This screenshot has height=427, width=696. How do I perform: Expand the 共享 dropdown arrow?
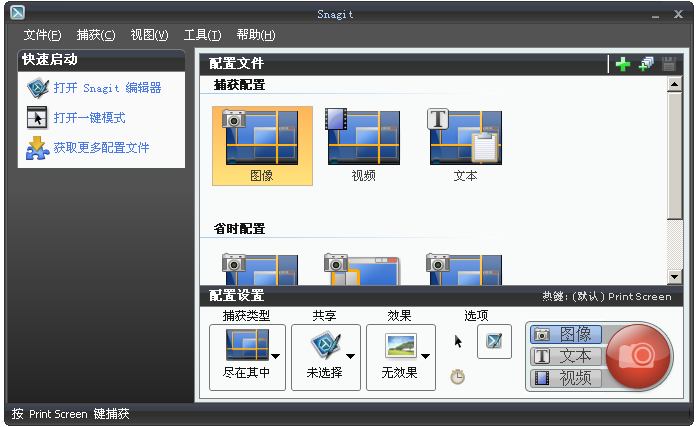(351, 356)
